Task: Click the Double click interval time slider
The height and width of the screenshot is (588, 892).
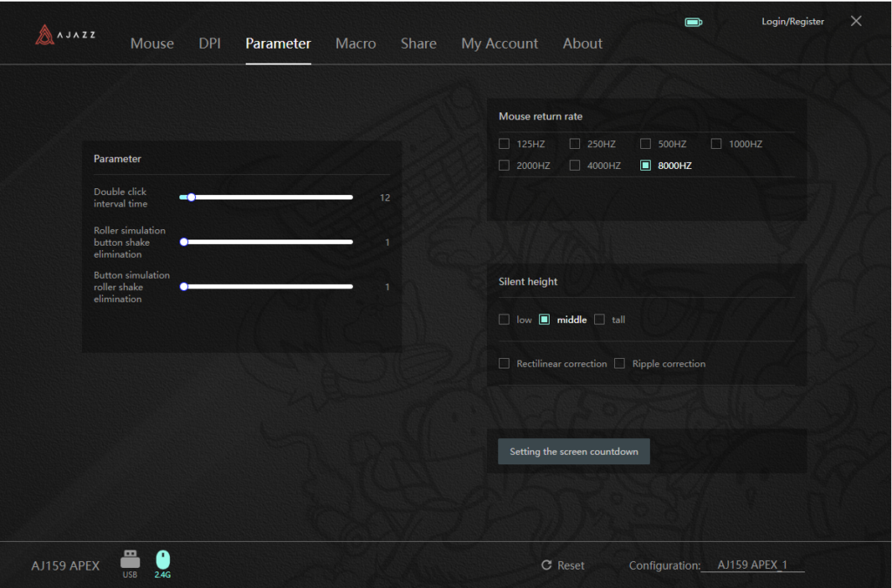Action: coord(267,197)
